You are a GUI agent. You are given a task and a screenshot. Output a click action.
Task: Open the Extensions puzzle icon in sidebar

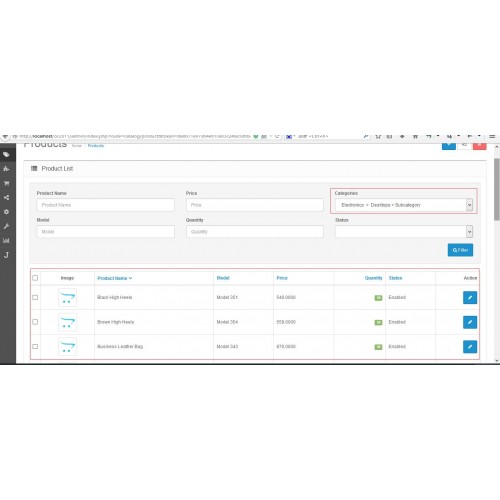tap(6, 169)
